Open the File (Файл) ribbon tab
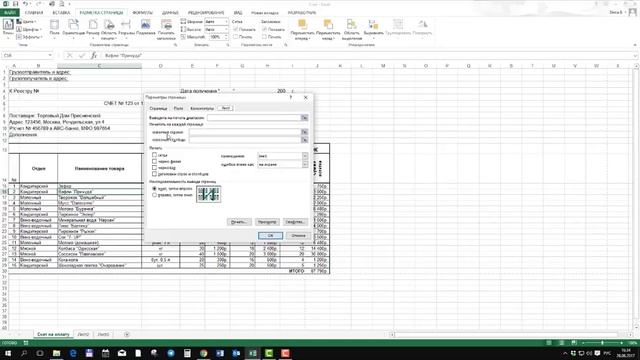The width and height of the screenshot is (640, 360). [x=9, y=13]
